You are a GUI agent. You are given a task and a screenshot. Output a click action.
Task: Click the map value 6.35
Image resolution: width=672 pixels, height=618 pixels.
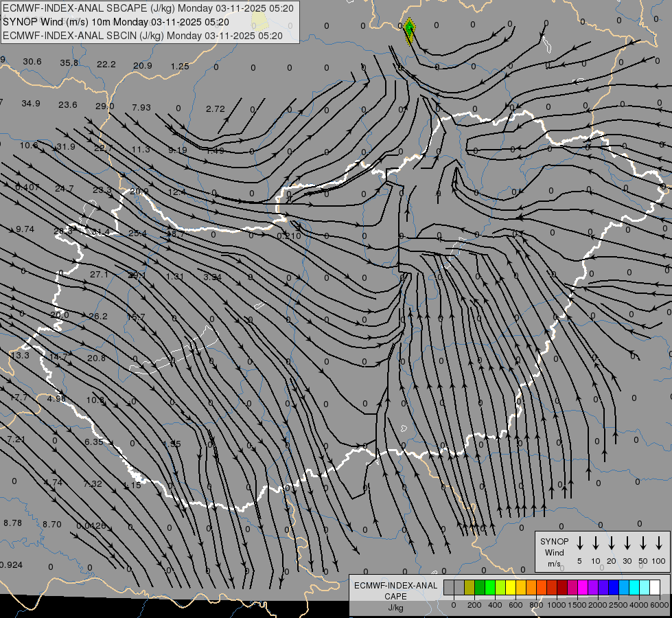pyautogui.click(x=94, y=442)
